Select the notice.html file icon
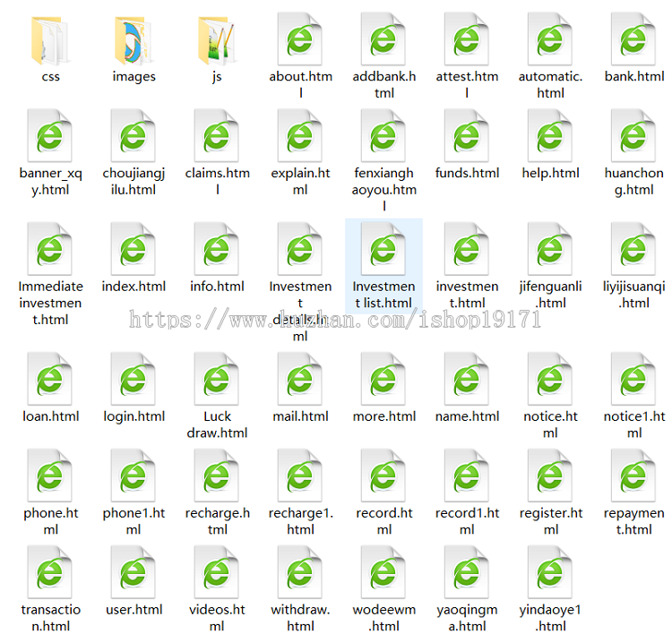 550,379
